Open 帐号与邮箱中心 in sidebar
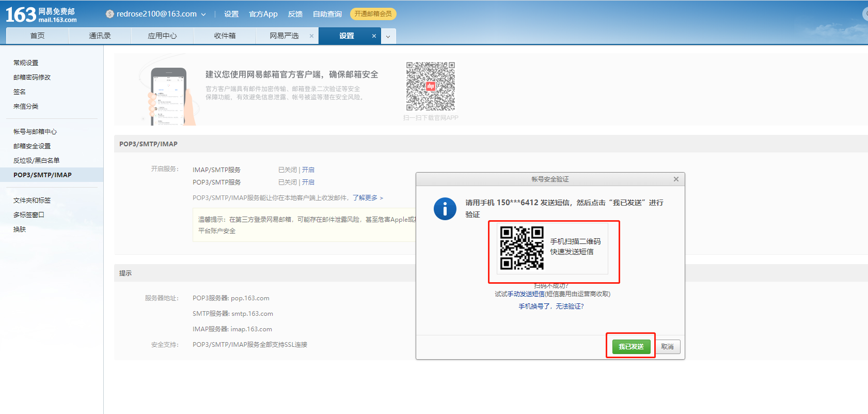 coord(35,131)
